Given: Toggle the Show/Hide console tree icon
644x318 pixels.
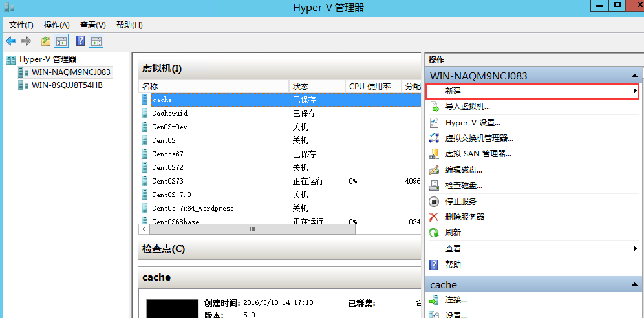Looking at the screenshot, I should (61, 41).
